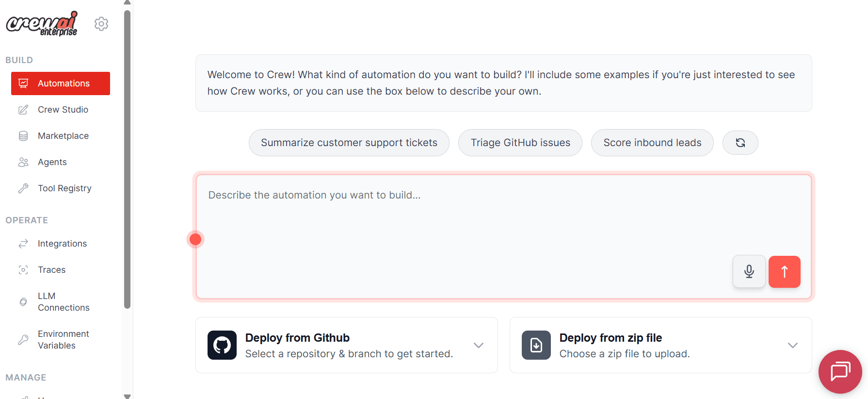Click the Automations sidebar icon

(x=23, y=83)
